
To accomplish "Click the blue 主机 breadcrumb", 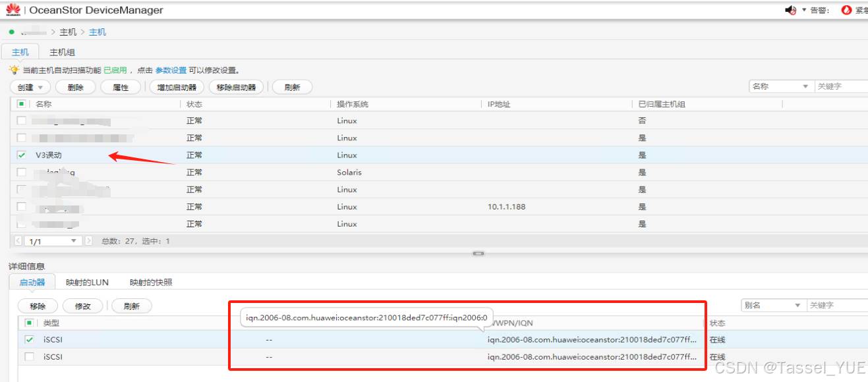I will pyautogui.click(x=98, y=32).
